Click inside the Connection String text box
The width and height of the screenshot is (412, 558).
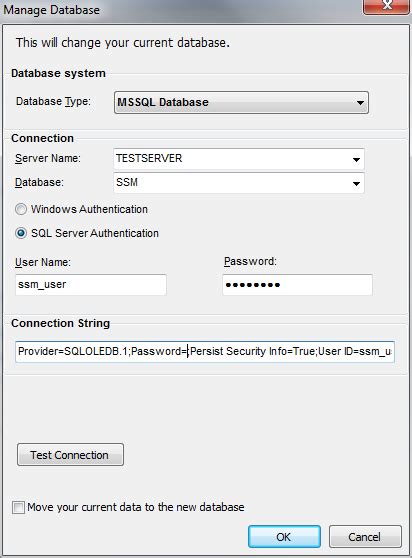click(x=205, y=352)
